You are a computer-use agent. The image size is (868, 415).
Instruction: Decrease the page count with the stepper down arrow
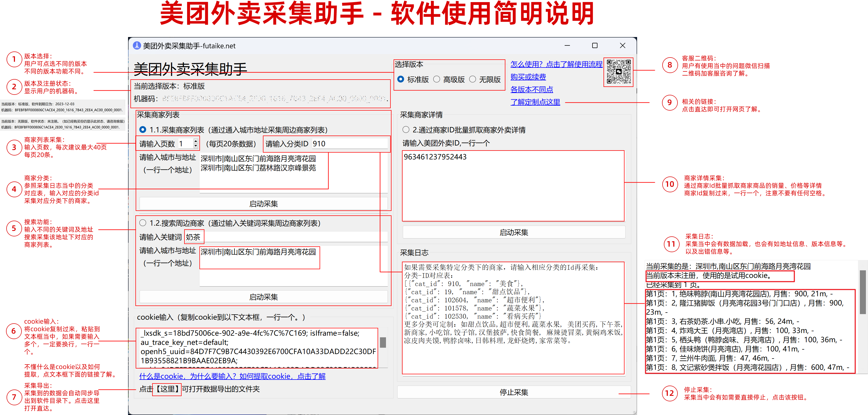click(195, 146)
